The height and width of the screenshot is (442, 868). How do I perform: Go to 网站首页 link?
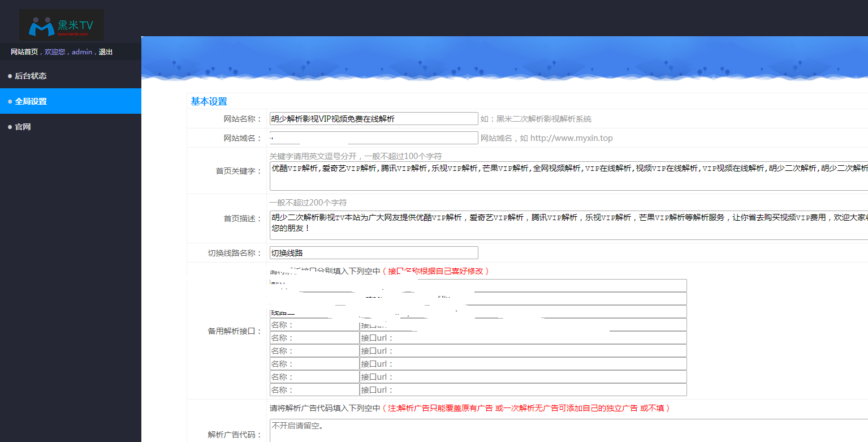pyautogui.click(x=24, y=52)
